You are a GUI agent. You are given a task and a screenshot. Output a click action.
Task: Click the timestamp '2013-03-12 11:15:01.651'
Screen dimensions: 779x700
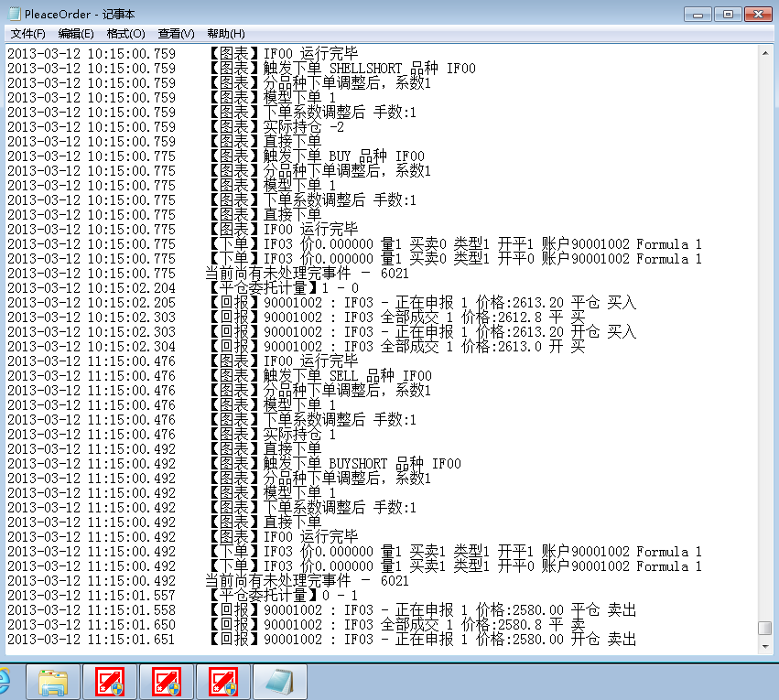click(92, 640)
